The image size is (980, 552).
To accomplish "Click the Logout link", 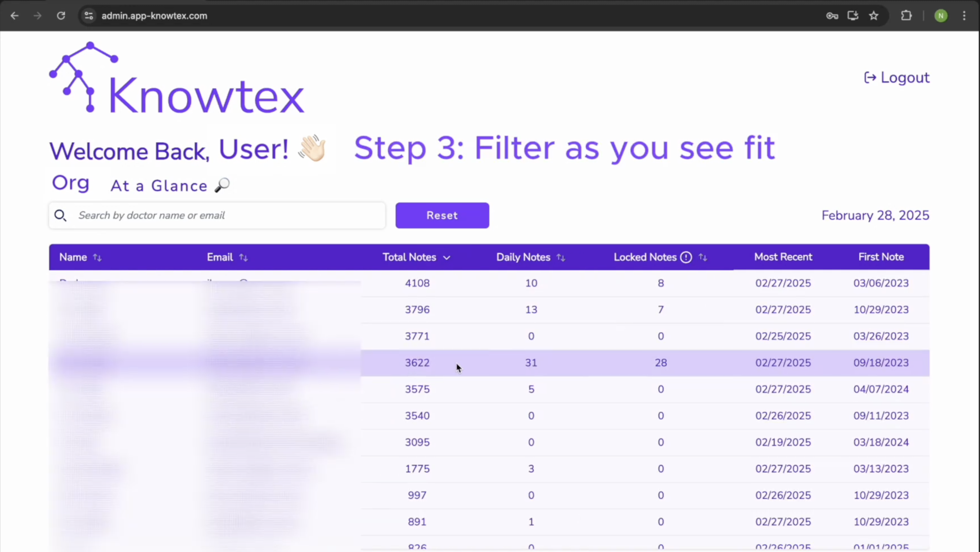I will 897,78.
